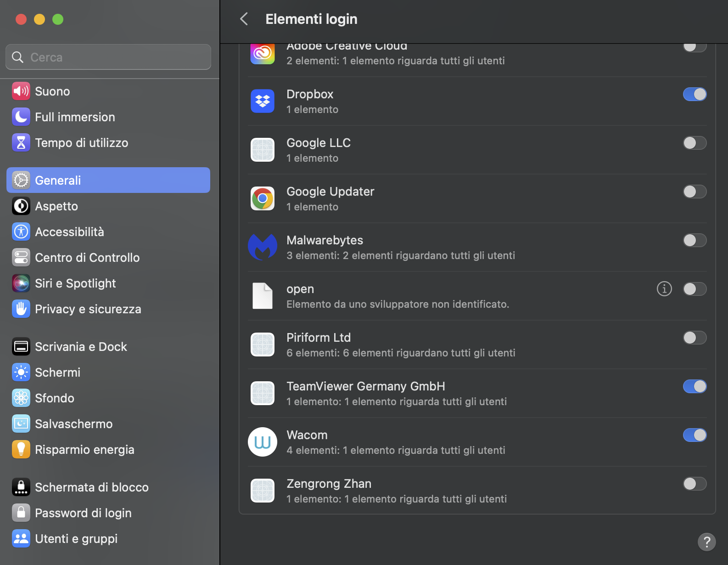Click '3 elementi: 2 elementi riguardano tutti gli utenti'
The image size is (728, 565).
pyautogui.click(x=401, y=255)
